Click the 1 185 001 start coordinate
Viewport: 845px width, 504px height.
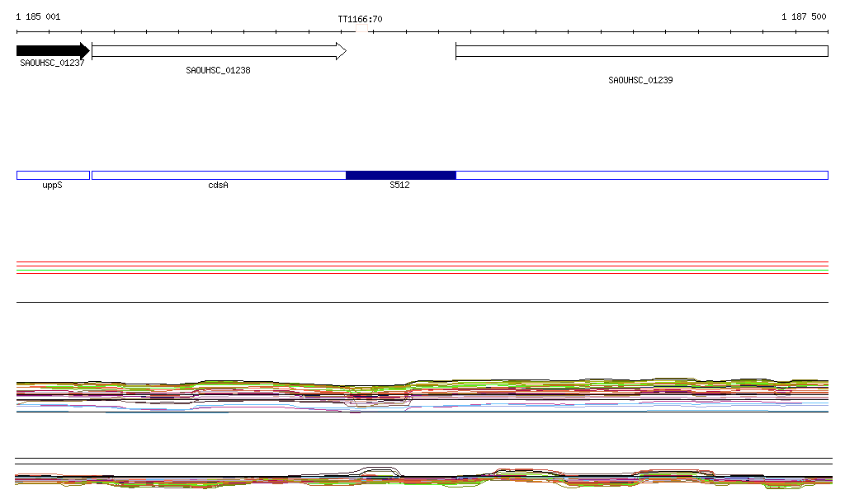38,16
